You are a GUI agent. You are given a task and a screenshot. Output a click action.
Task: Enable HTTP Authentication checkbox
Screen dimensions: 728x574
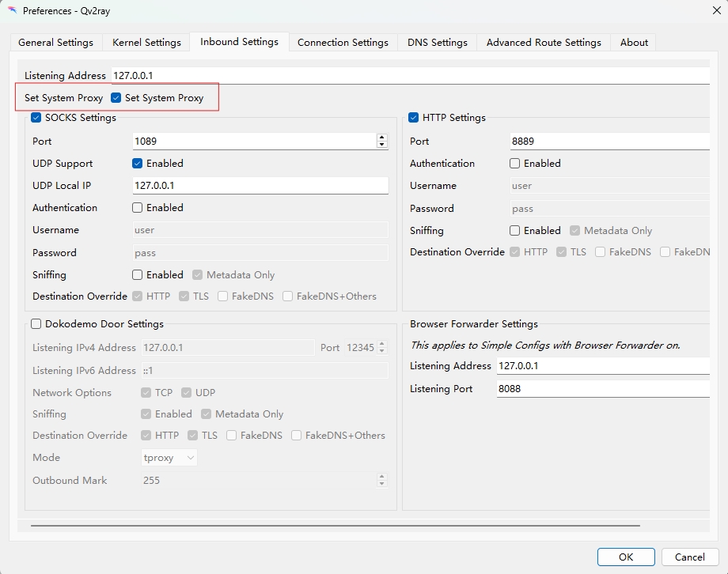click(514, 164)
